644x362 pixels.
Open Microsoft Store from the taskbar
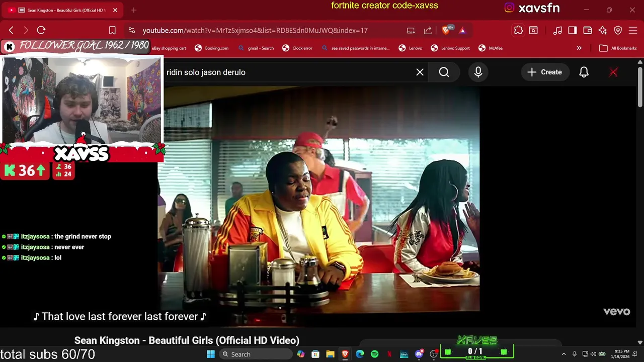315,354
